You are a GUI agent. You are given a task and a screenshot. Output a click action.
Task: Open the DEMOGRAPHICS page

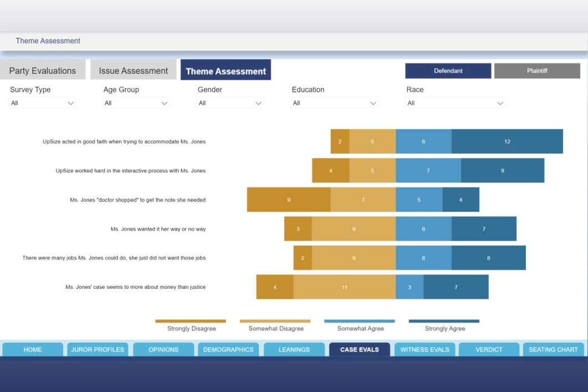pyautogui.click(x=229, y=349)
